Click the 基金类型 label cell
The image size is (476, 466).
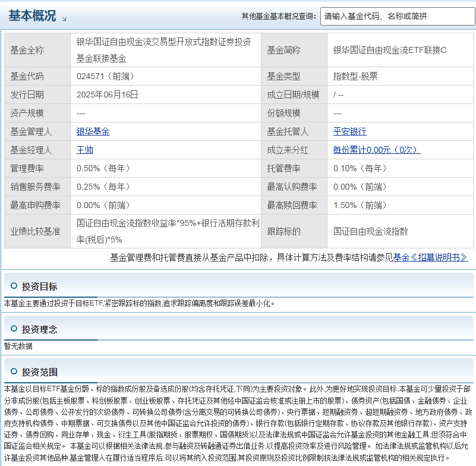[x=294, y=76]
